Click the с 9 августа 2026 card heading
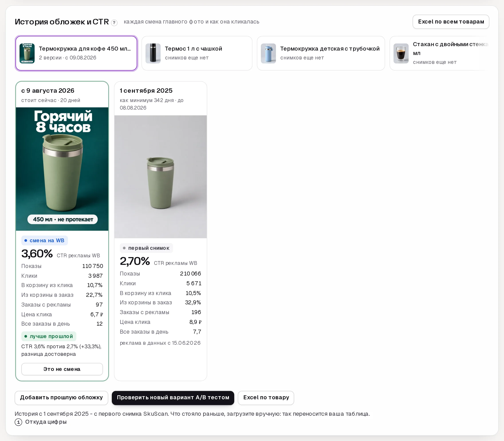The height and width of the screenshot is (441, 504). (x=48, y=91)
